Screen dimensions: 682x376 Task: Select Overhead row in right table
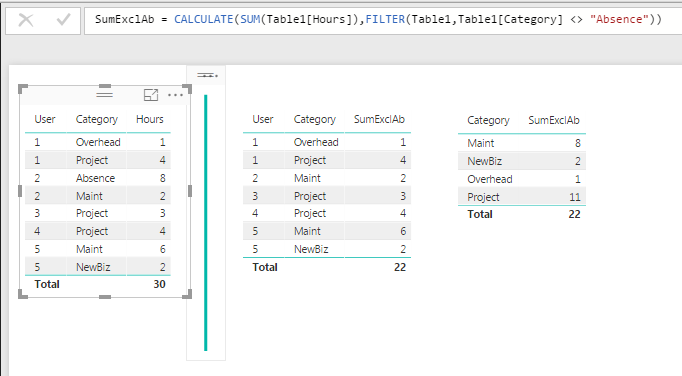pyautogui.click(x=522, y=179)
